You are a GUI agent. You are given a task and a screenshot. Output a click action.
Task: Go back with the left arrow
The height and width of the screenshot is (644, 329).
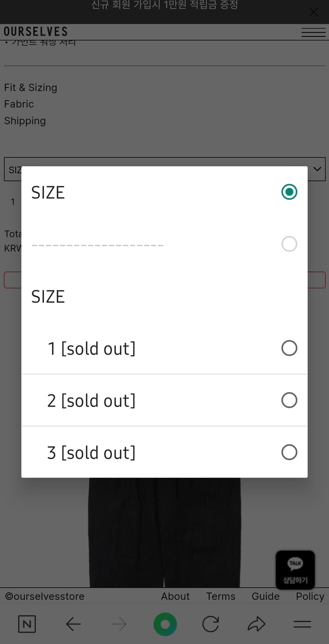tap(73, 624)
